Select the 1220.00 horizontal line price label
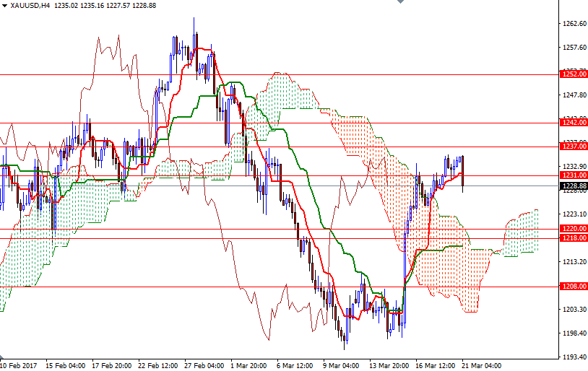The width and height of the screenshot is (588, 371). pos(574,229)
